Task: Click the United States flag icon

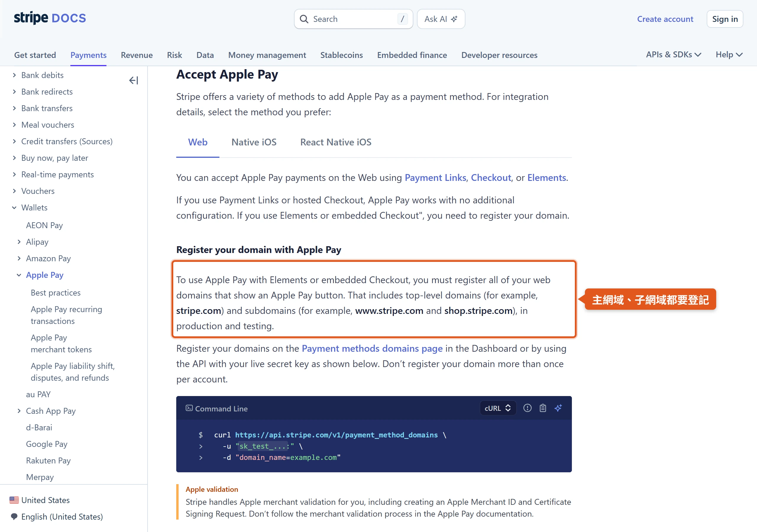Action: coord(14,500)
